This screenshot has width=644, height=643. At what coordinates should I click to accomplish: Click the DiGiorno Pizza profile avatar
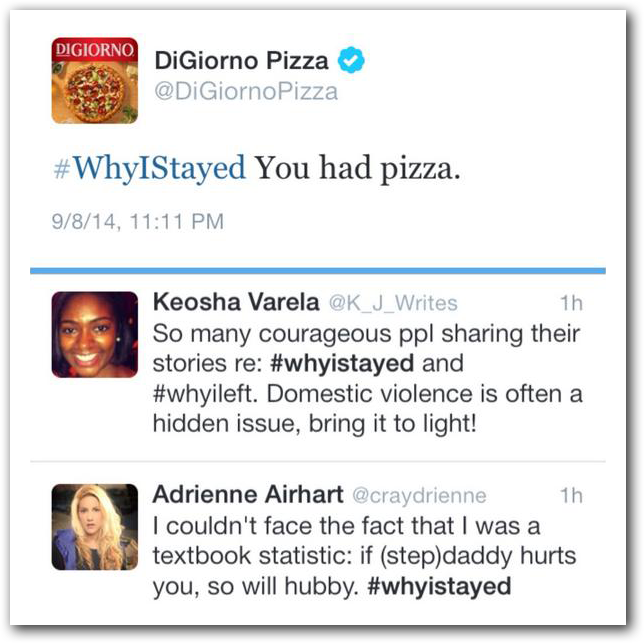[x=95, y=81]
